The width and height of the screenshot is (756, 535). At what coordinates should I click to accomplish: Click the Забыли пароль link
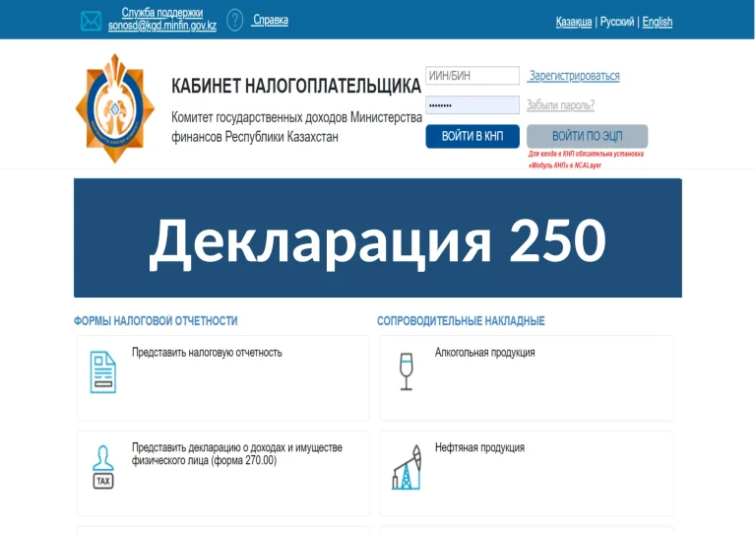tap(560, 104)
